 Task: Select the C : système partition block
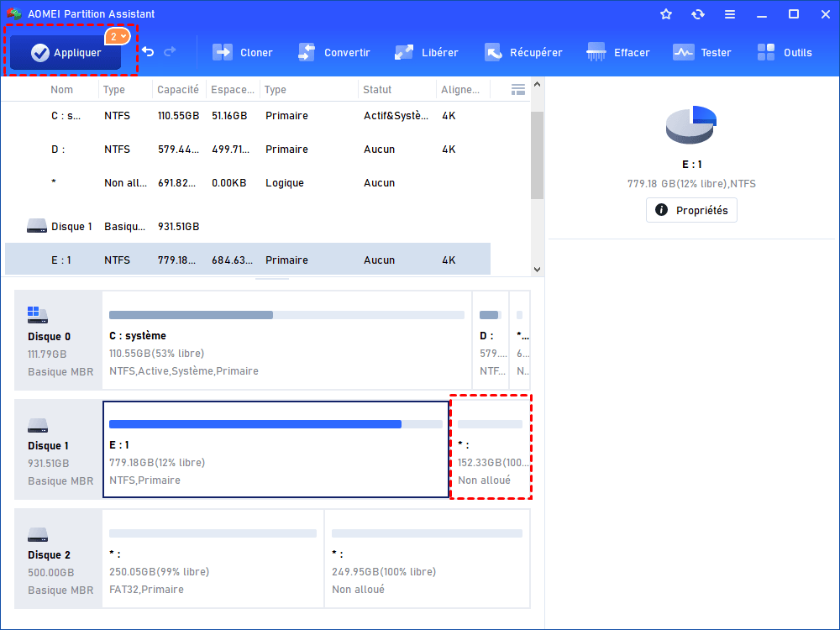tap(286, 340)
